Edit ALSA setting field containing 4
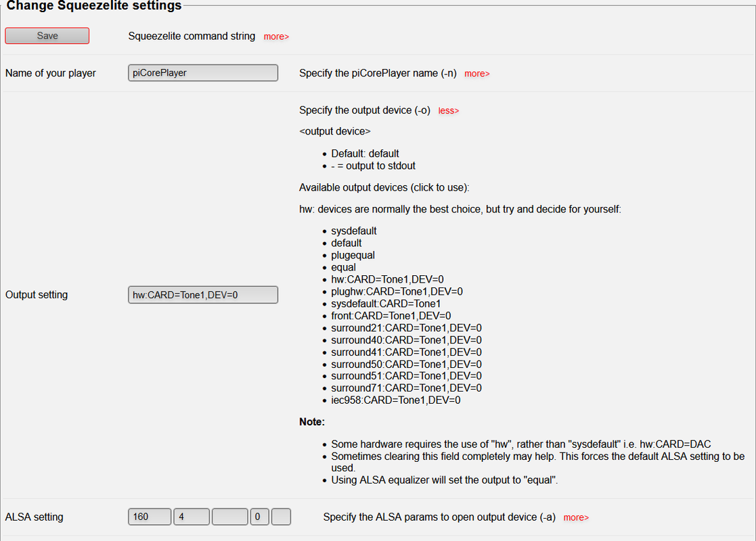 point(192,517)
